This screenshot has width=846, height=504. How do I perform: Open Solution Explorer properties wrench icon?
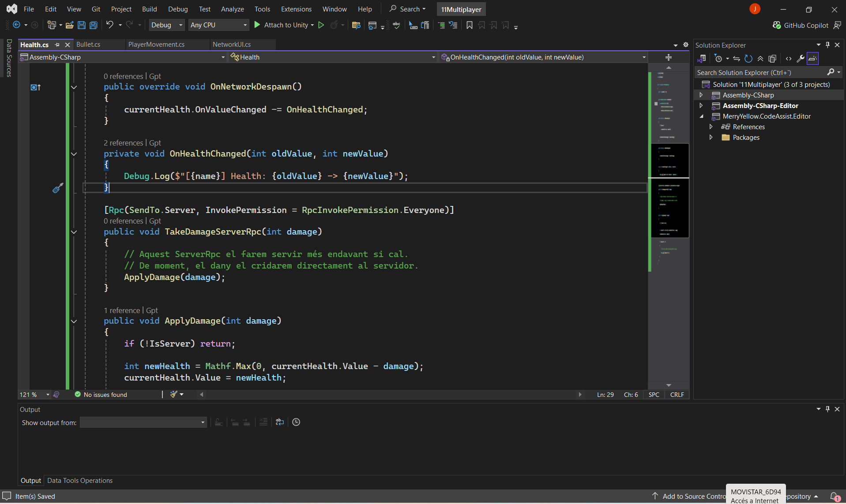[800, 59]
